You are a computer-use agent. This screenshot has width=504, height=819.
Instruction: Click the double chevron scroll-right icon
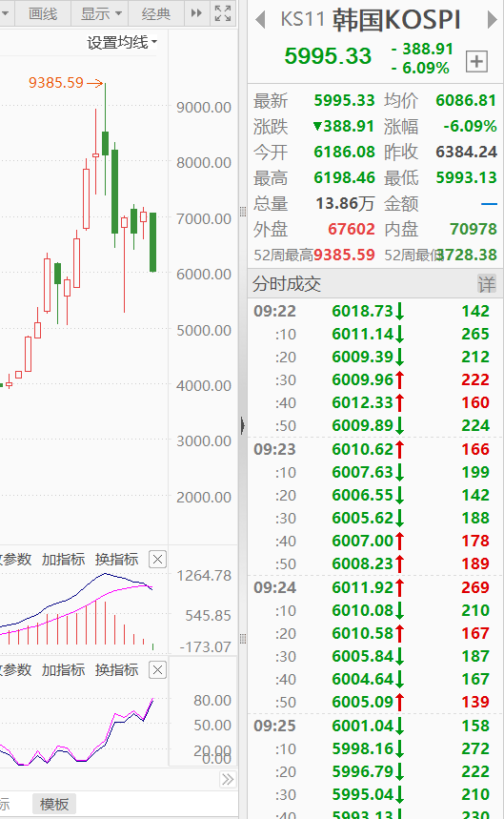228,780
